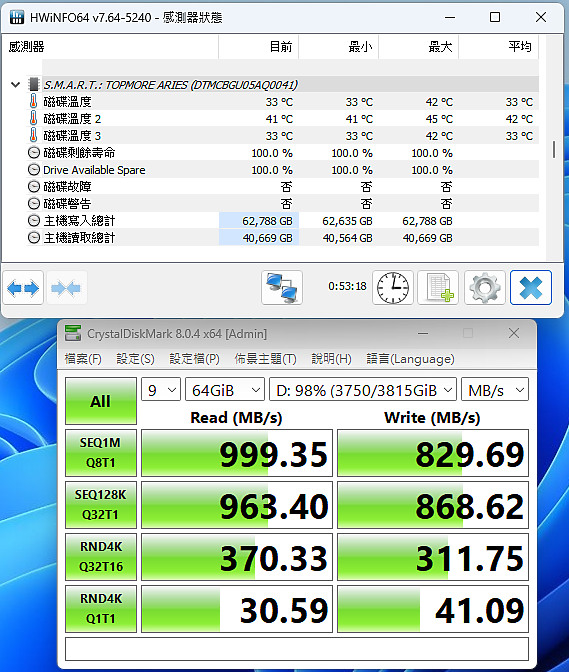Click the 829.69 SEQ1M write result
The height and width of the screenshot is (672, 569).
[x=433, y=453]
